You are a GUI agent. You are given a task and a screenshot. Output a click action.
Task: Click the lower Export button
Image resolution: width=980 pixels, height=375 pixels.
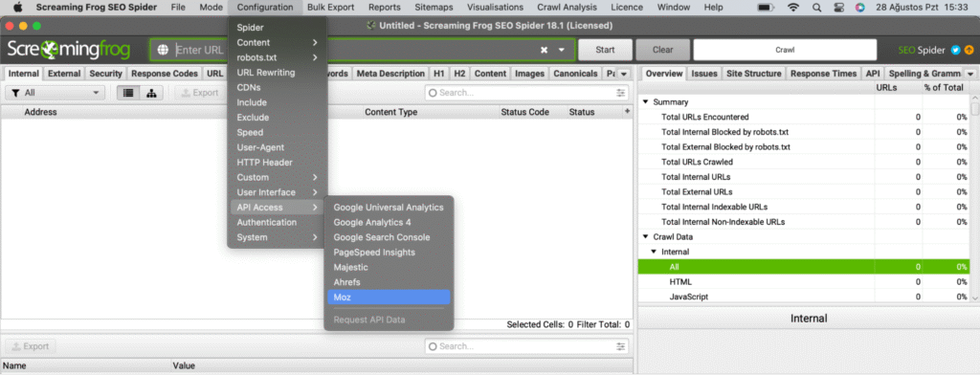[31, 346]
